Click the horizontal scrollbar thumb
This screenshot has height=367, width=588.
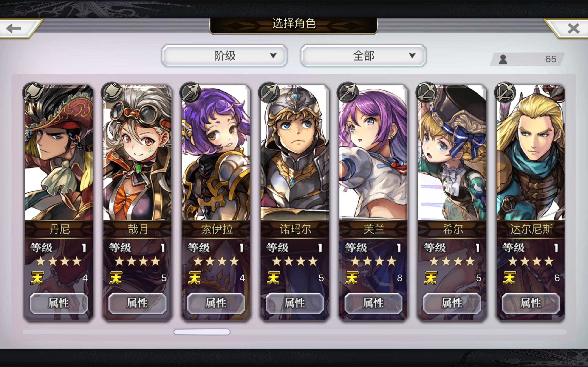click(x=202, y=332)
